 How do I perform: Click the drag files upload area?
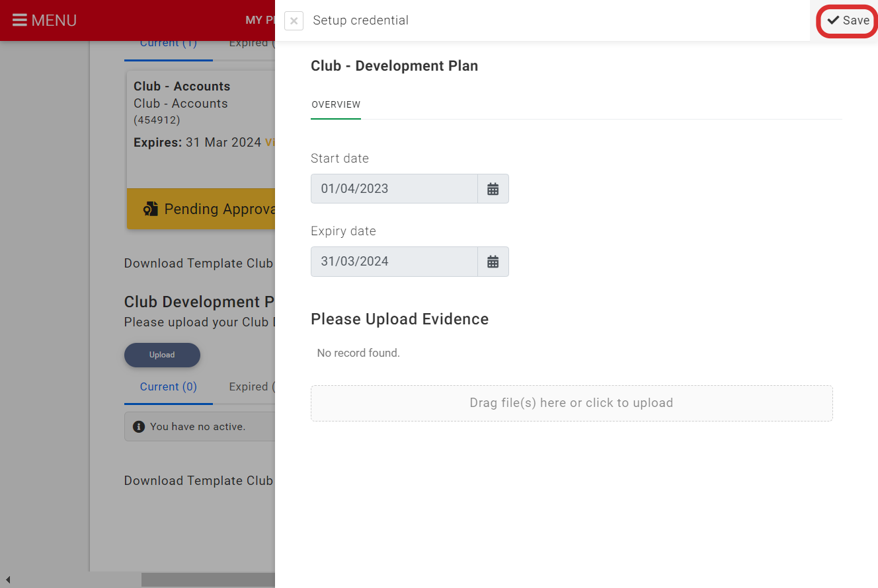click(x=571, y=403)
